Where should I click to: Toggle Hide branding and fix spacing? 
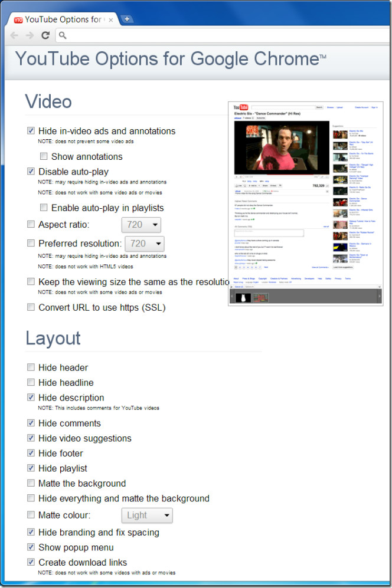(31, 532)
